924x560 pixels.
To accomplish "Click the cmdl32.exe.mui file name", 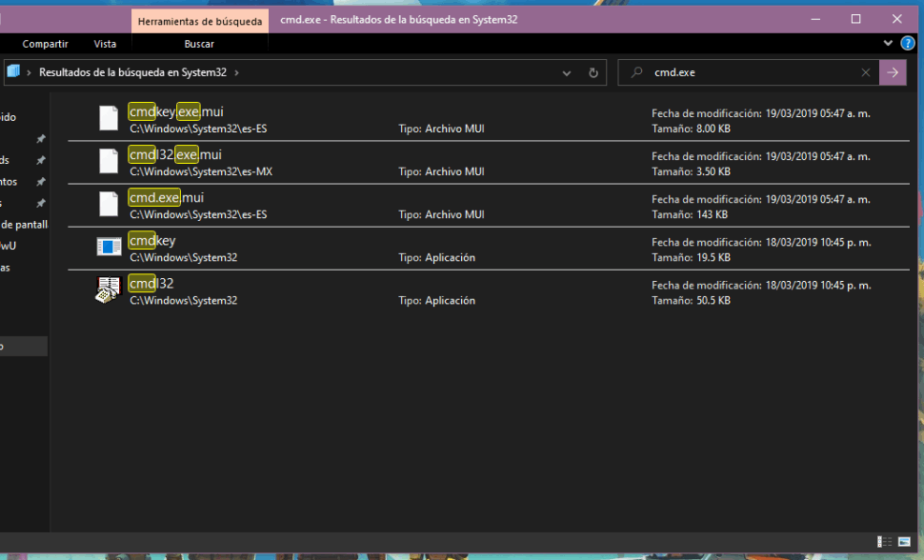I will tap(175, 154).
